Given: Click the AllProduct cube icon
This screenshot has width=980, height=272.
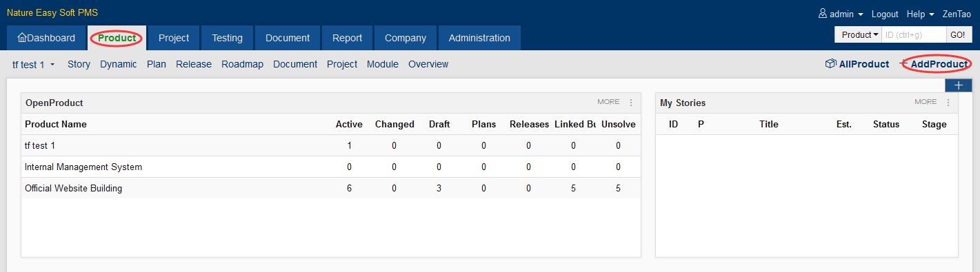Looking at the screenshot, I should (x=830, y=64).
